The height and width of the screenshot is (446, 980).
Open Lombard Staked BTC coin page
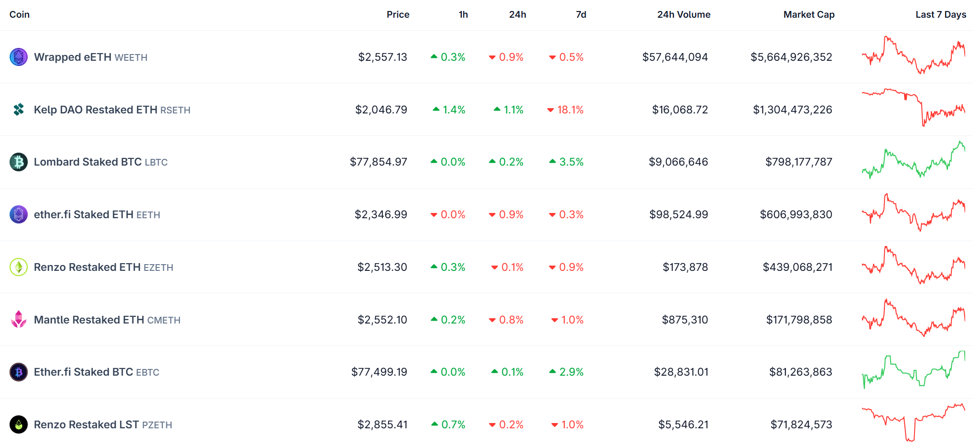click(x=100, y=162)
